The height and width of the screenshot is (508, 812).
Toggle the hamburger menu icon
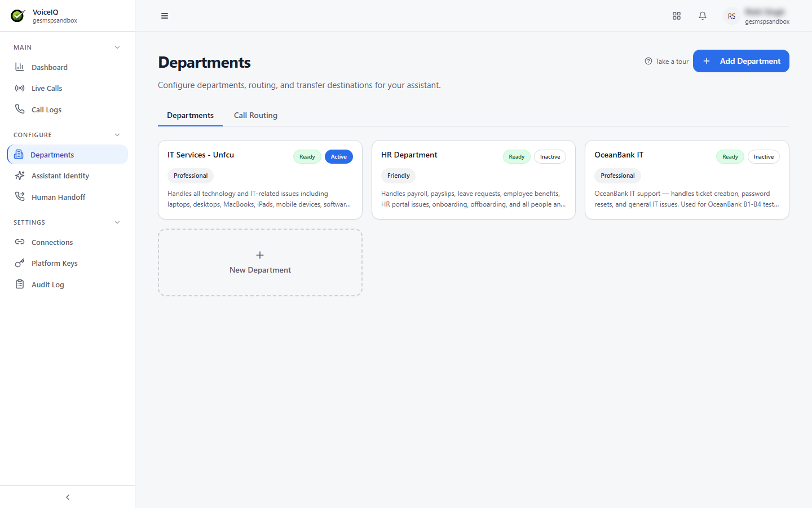165,16
